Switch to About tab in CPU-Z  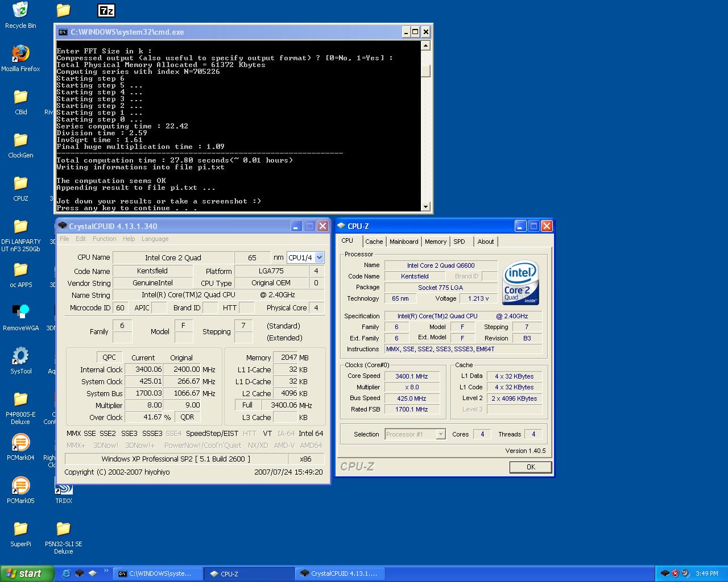[x=486, y=242]
